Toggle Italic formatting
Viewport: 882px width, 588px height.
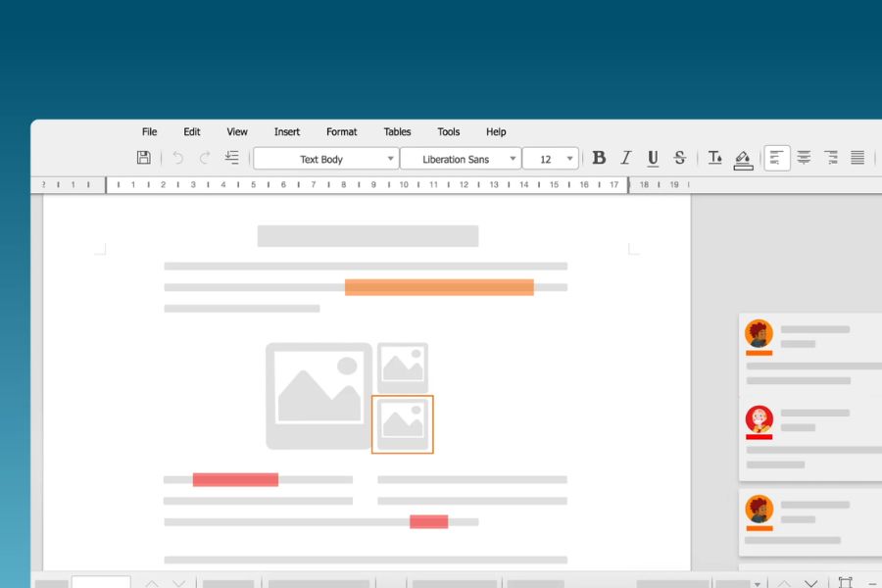point(625,158)
